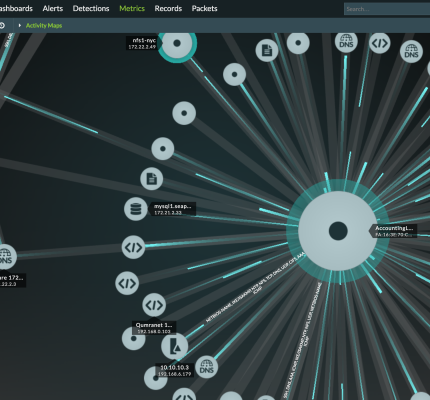430x400 pixels.
Task: Click the Qumranet code node icon
Action: coord(154,305)
